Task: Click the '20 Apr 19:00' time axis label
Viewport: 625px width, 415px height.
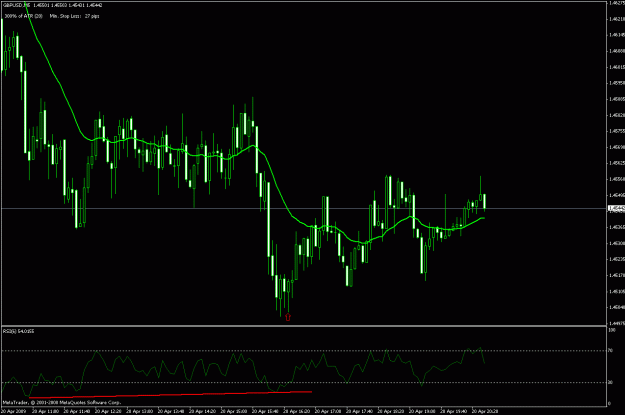Action: click(x=422, y=411)
